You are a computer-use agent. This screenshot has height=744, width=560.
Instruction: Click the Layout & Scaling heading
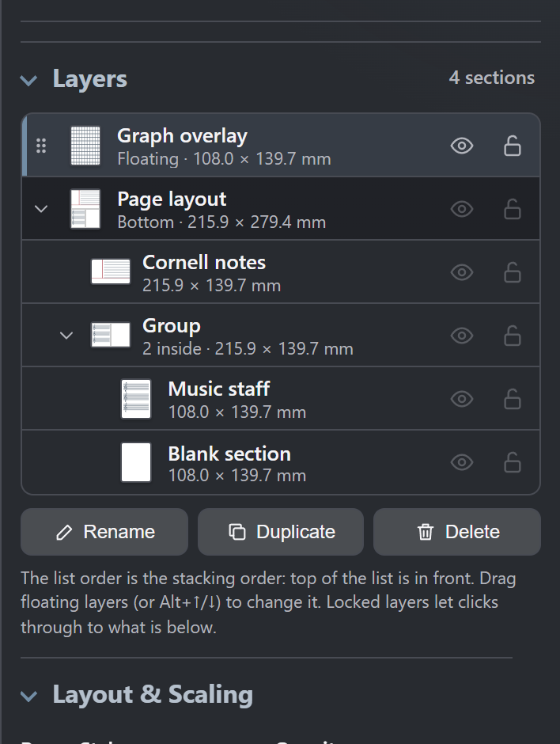tap(153, 694)
